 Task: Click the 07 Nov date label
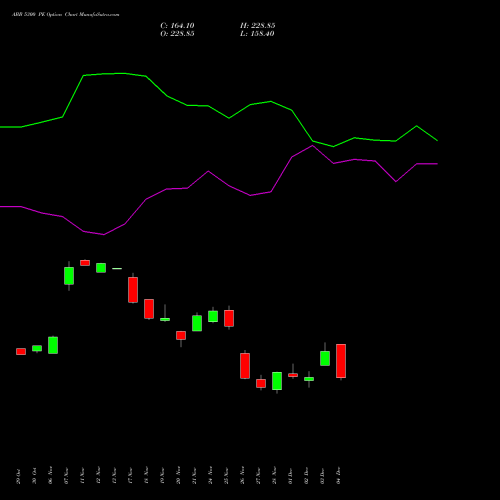[66, 475]
